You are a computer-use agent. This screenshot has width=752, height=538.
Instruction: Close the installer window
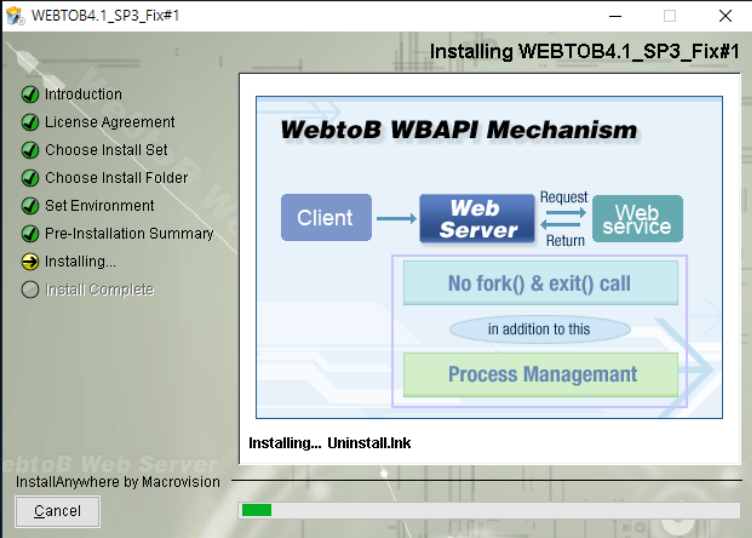(725, 16)
